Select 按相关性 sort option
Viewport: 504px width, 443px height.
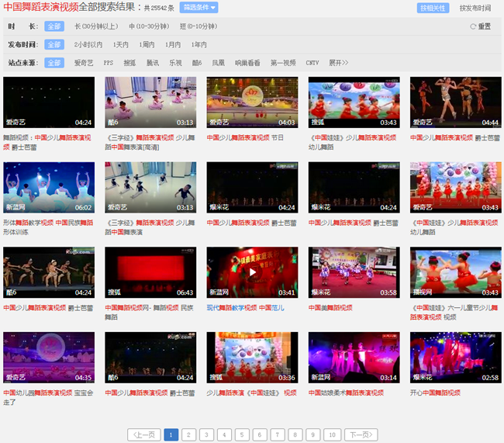click(432, 8)
